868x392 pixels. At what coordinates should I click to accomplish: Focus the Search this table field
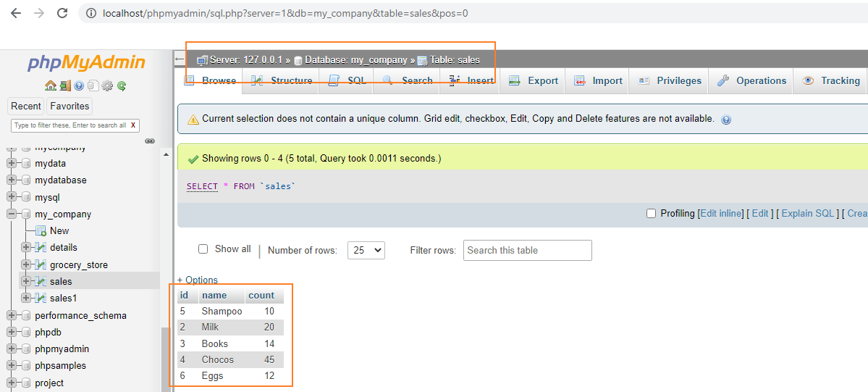click(x=528, y=250)
